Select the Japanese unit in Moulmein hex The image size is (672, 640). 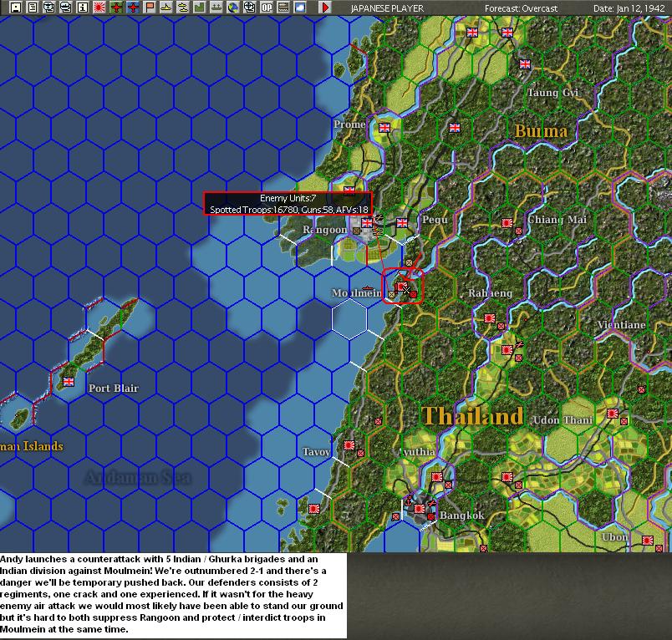pyautogui.click(x=401, y=286)
